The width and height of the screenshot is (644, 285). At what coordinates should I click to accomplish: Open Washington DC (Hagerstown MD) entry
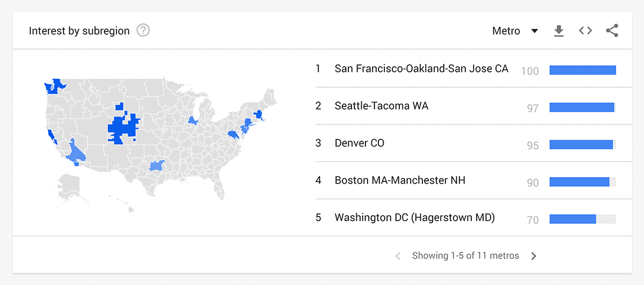point(466,217)
